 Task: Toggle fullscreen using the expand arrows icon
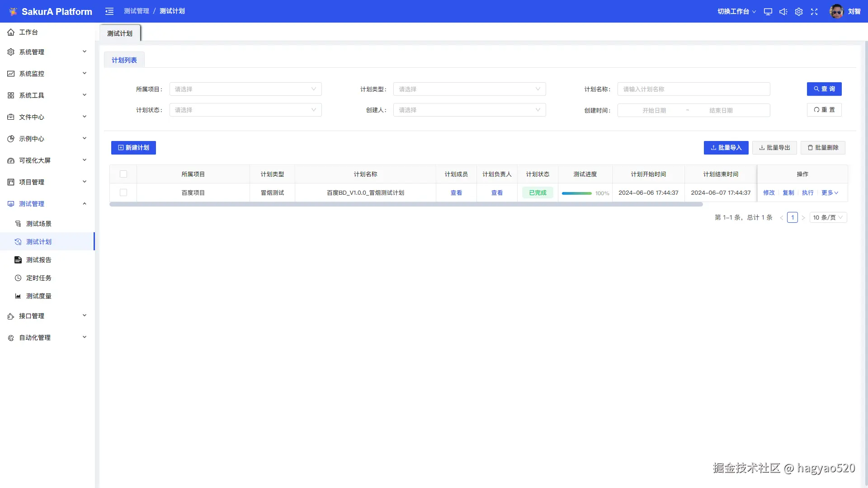pos(814,12)
